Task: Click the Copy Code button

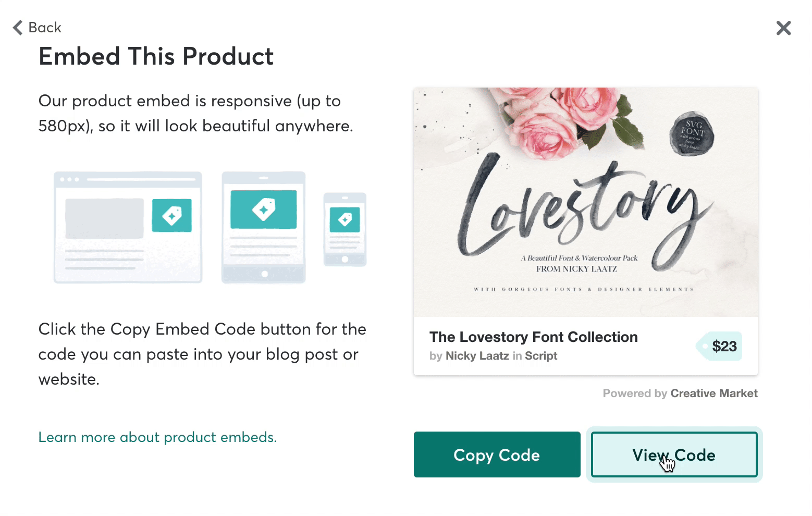Action: click(x=497, y=454)
